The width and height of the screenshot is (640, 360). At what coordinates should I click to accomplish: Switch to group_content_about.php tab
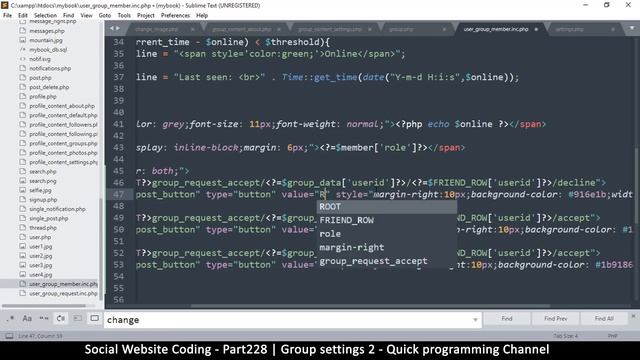(242, 29)
